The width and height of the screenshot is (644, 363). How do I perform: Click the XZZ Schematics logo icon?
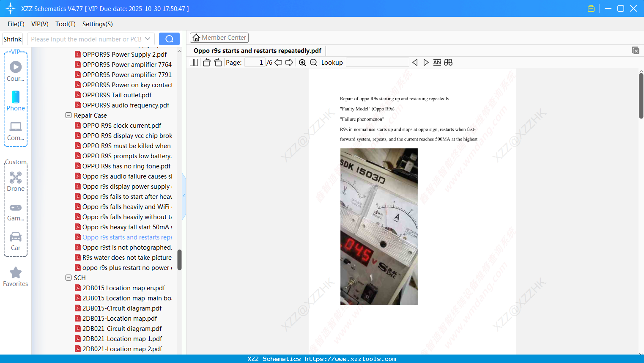pyautogui.click(x=11, y=8)
